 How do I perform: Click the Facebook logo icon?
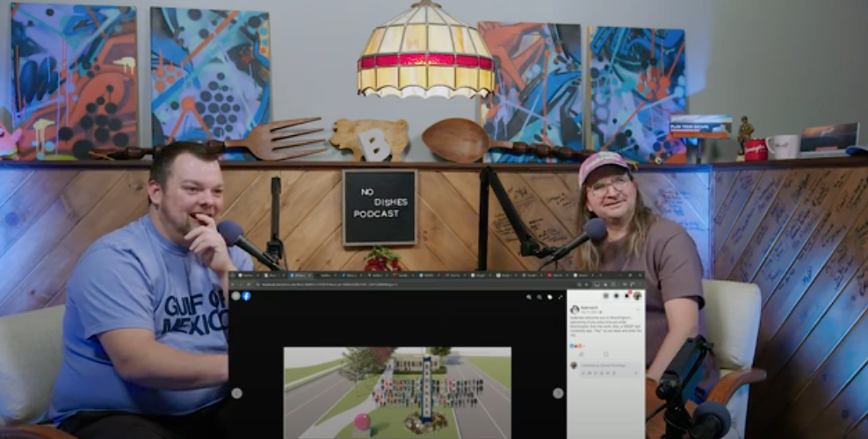point(246,296)
